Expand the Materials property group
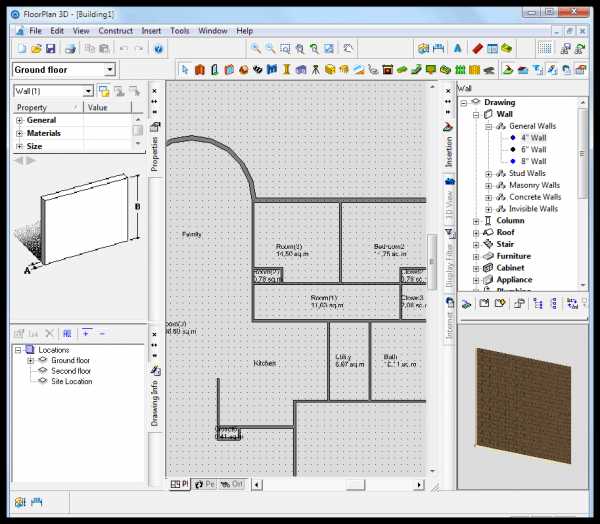The height and width of the screenshot is (524, 600). 19,133
